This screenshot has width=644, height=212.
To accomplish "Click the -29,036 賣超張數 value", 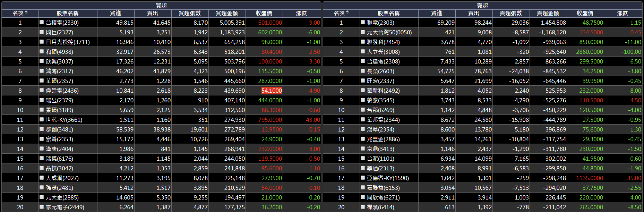I will click(x=519, y=23).
